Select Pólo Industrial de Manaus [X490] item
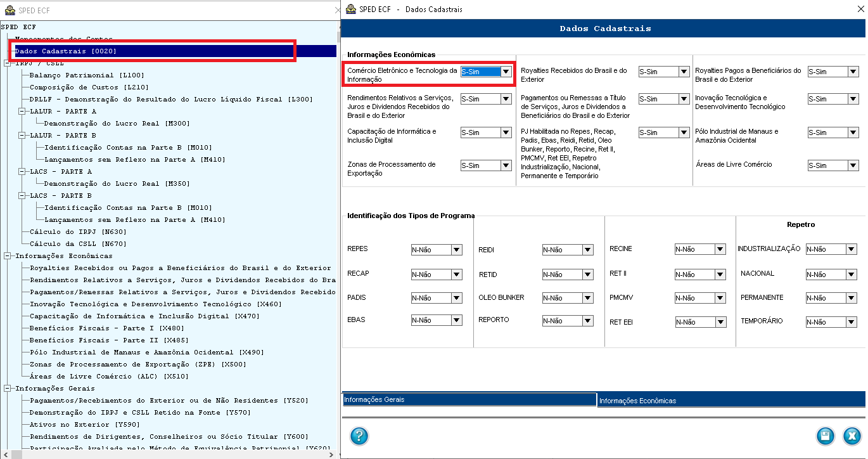Screen dimensions: 868x459 pyautogui.click(x=147, y=352)
